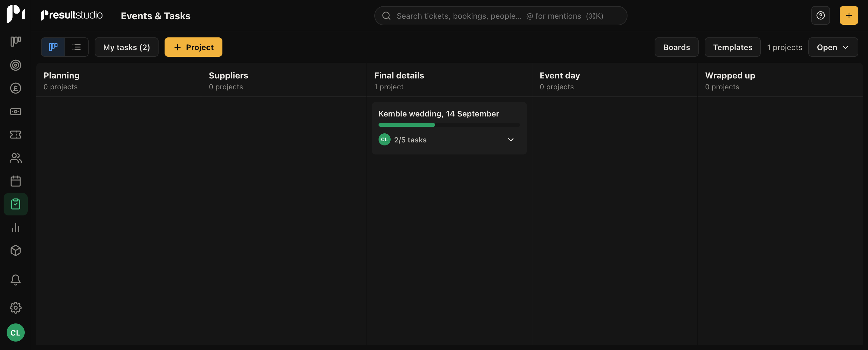
Task: Click the 1 projects count text
Action: (784, 47)
